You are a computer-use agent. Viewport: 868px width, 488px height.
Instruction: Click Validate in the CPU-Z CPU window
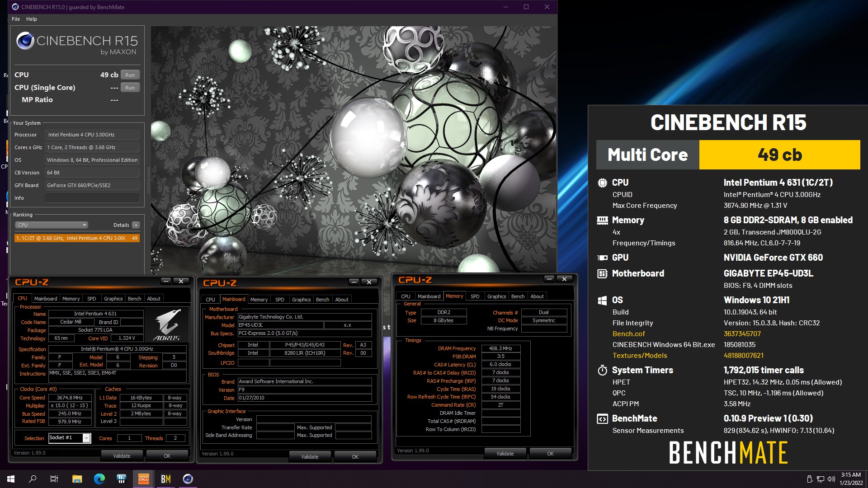coord(122,456)
